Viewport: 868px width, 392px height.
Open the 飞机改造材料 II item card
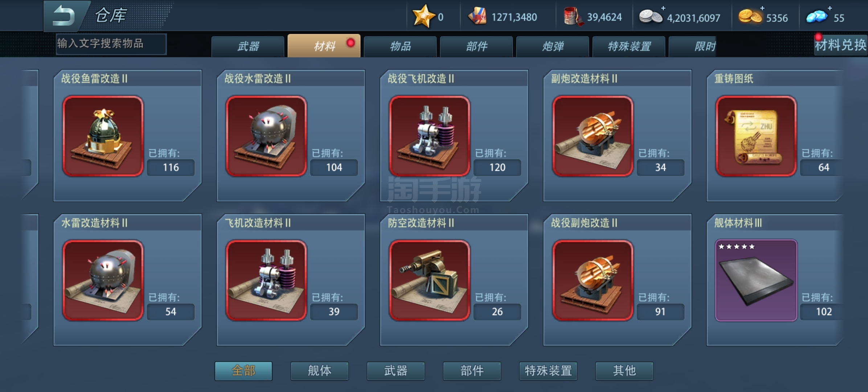coord(290,279)
